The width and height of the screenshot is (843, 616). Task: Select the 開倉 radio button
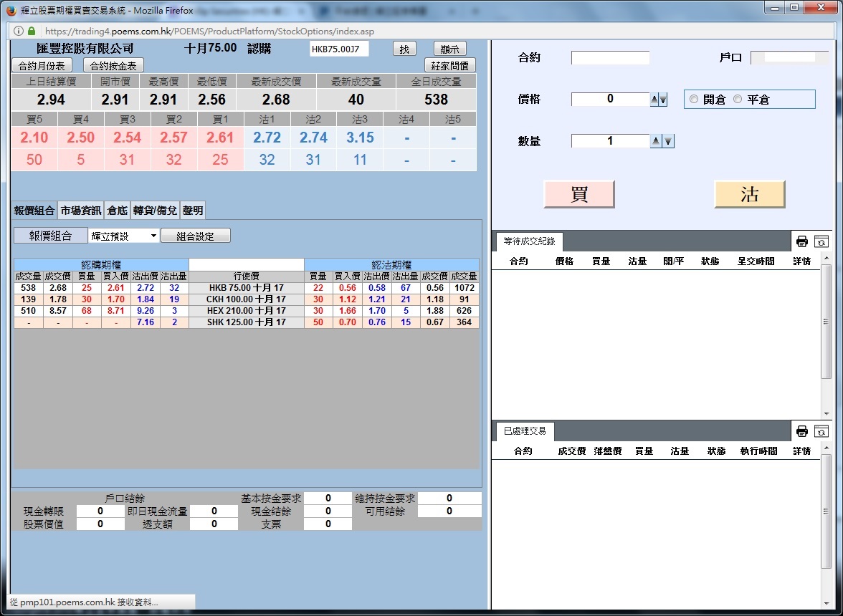(693, 100)
